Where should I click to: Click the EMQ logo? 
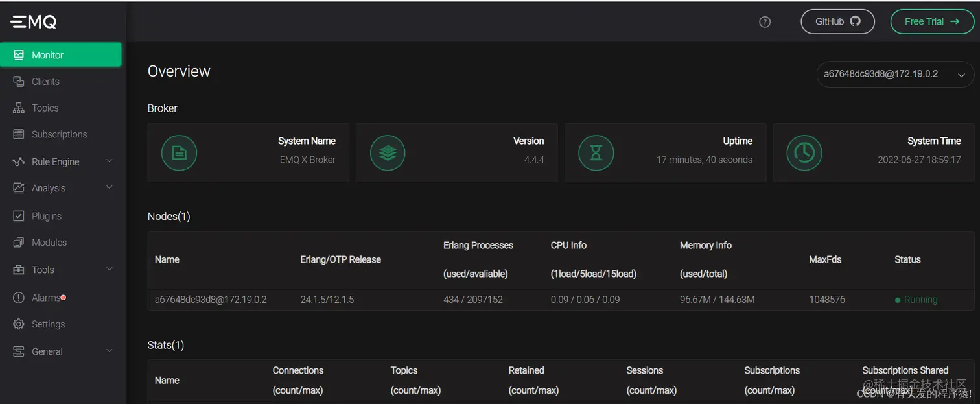point(34,21)
